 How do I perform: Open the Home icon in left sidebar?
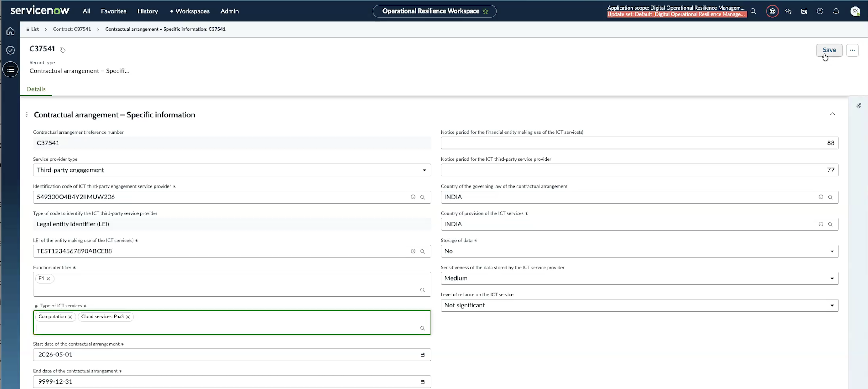click(x=11, y=31)
